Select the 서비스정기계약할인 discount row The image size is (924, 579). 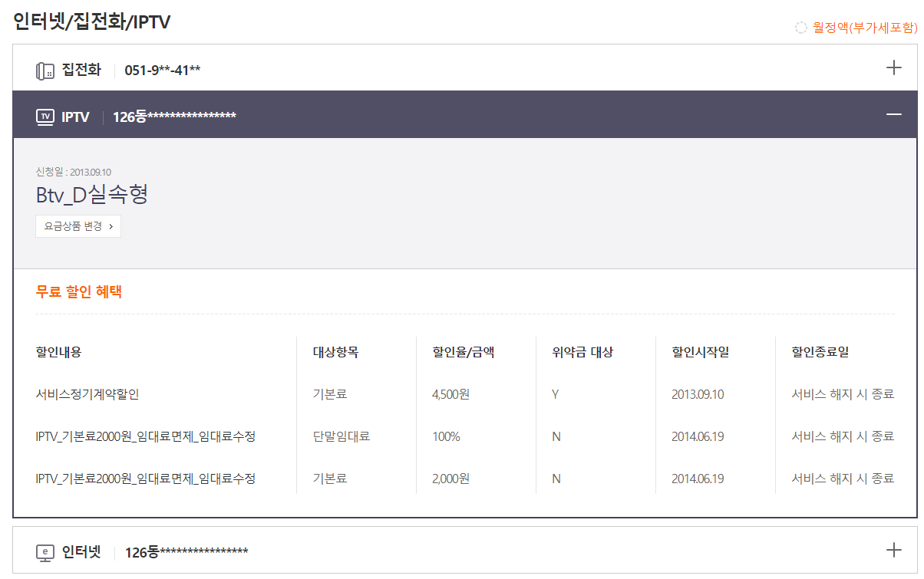coord(87,394)
